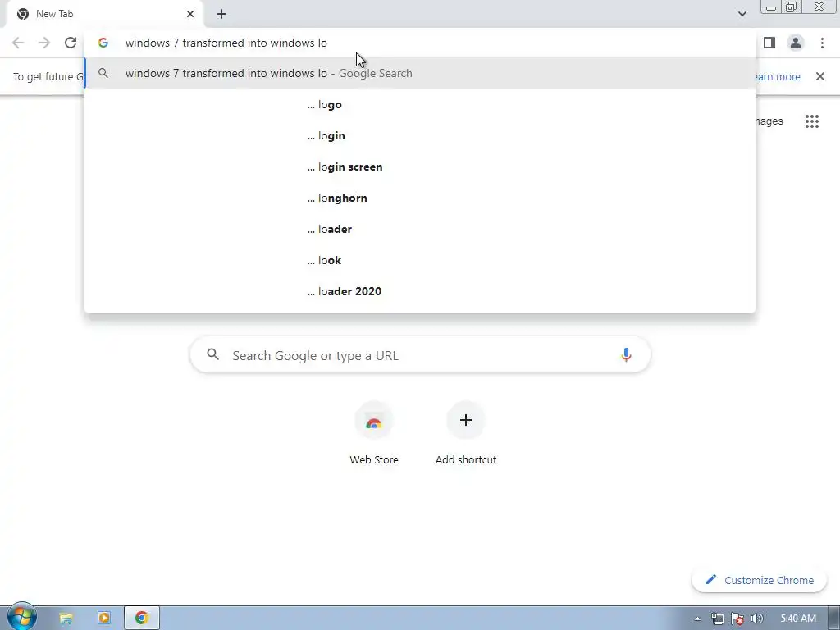Open the profile avatar menu
Screen dimensions: 840x630
(x=796, y=43)
